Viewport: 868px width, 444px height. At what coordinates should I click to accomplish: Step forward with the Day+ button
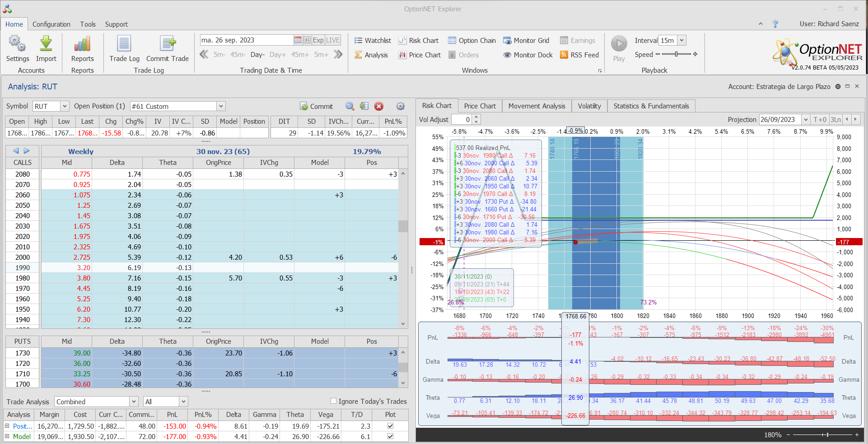point(277,55)
